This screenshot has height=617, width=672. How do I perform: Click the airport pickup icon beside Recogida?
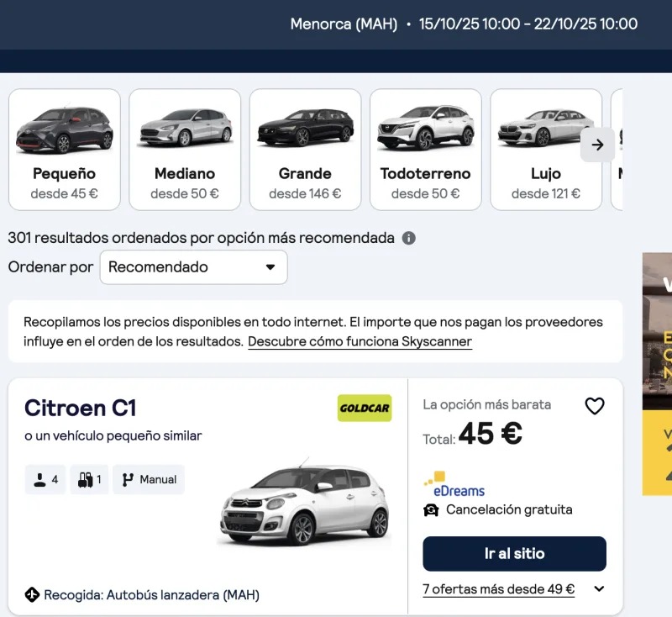pyautogui.click(x=32, y=594)
